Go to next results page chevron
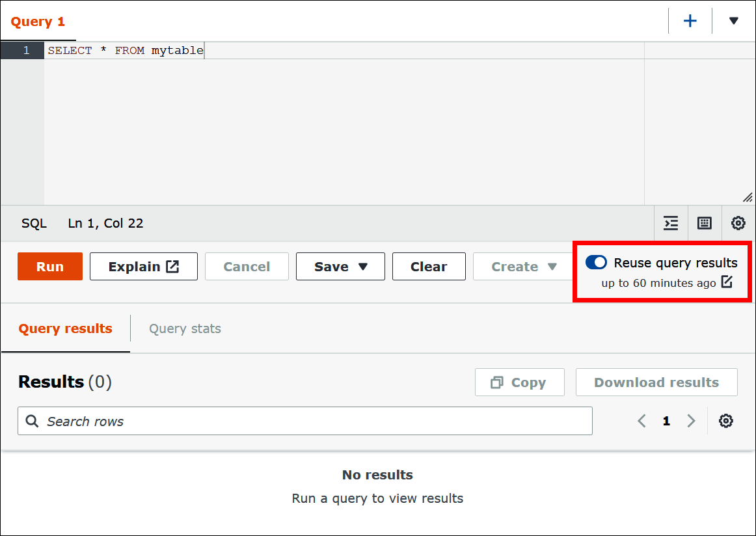 tap(691, 421)
